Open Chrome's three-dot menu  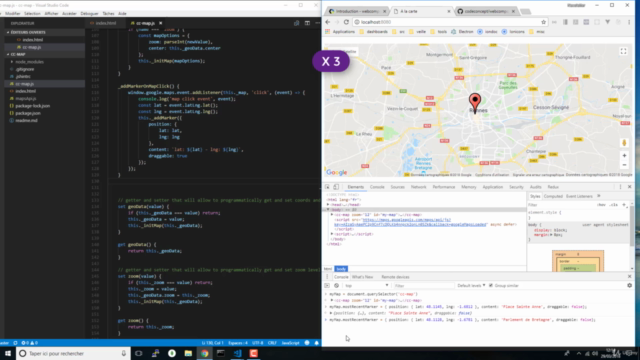pos(629,22)
